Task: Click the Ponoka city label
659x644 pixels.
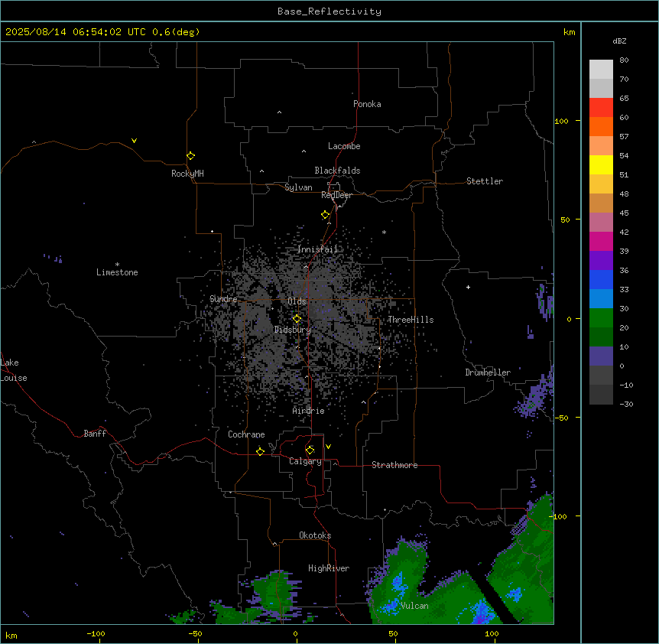Action: pyautogui.click(x=367, y=104)
